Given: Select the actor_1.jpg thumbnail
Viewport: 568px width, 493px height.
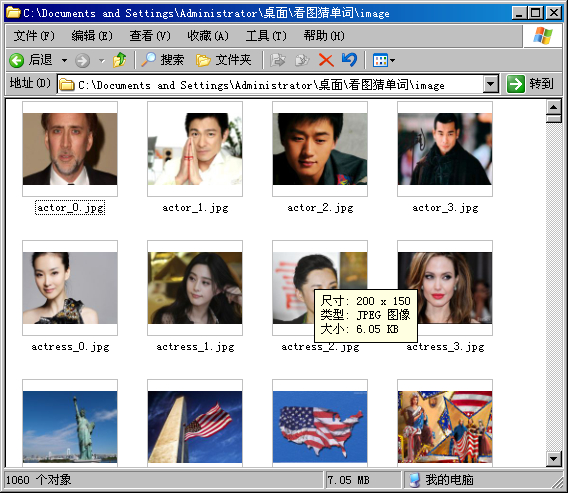Looking at the screenshot, I should point(195,149).
